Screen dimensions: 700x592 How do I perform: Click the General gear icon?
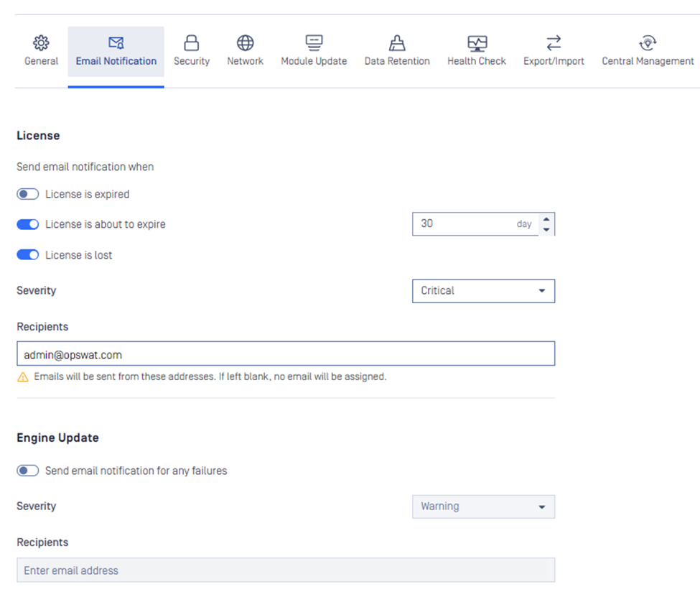(x=41, y=42)
